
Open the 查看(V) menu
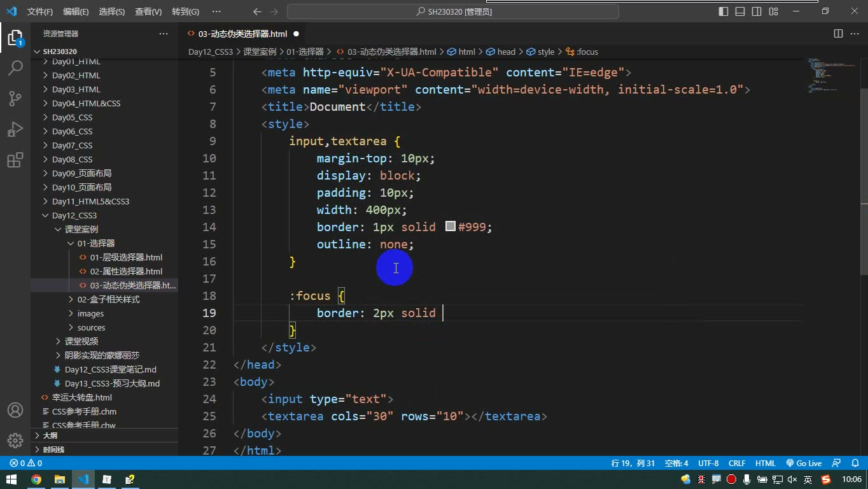[x=148, y=11]
